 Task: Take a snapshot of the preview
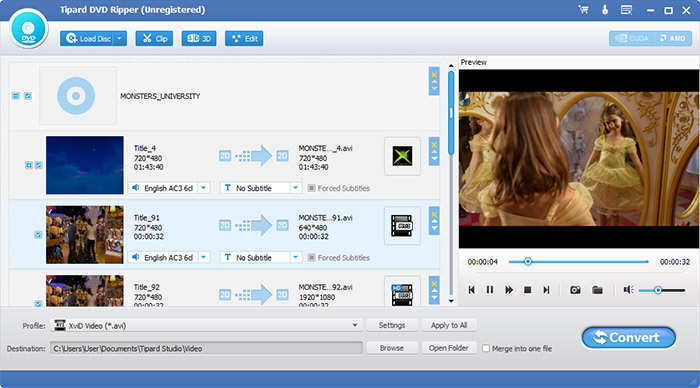[575, 290]
